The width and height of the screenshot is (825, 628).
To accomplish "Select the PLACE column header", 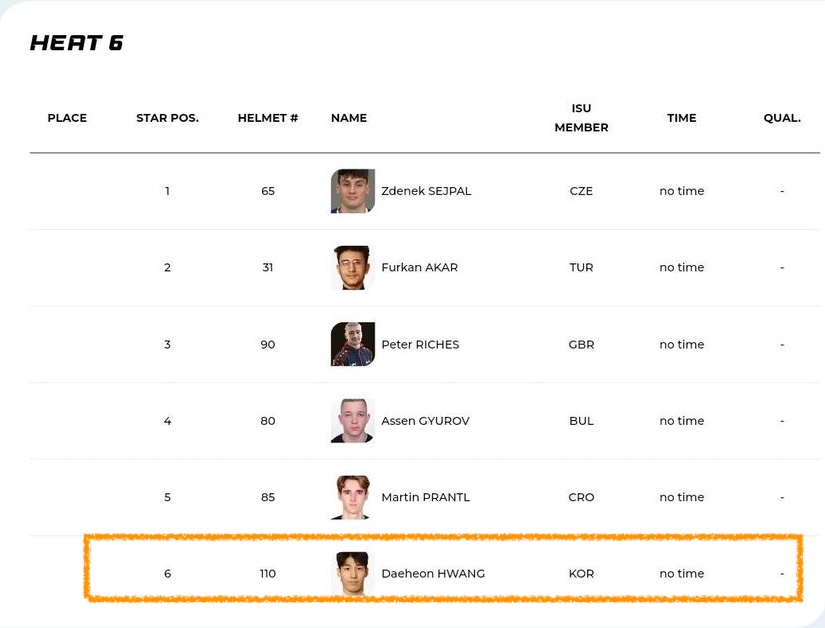I will (x=67, y=118).
